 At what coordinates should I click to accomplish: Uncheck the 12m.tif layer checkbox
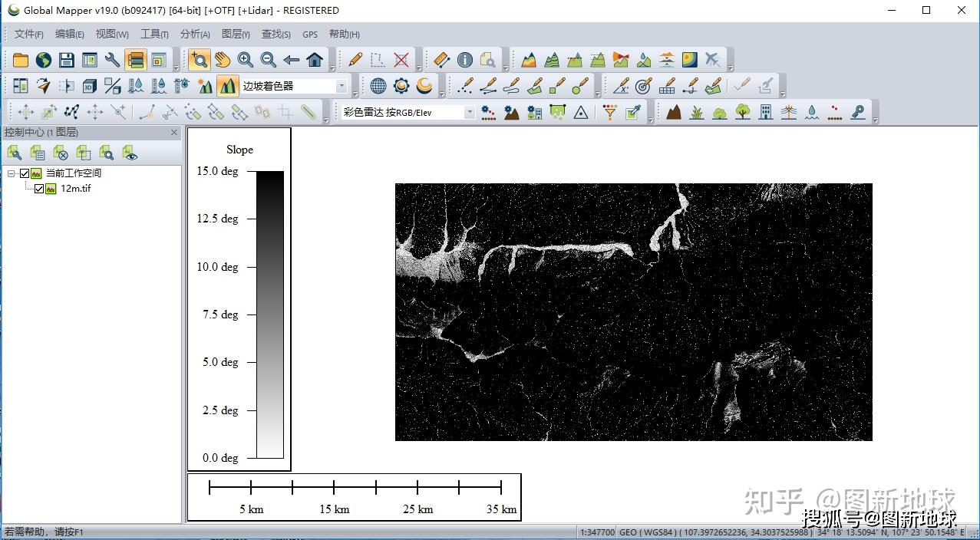click(x=39, y=189)
